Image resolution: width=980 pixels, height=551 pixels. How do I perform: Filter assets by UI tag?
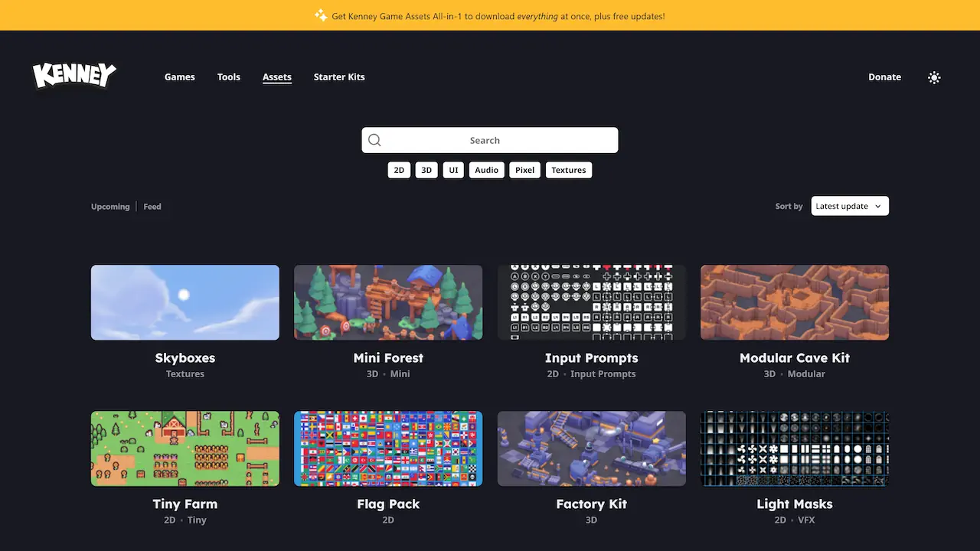pyautogui.click(x=453, y=170)
